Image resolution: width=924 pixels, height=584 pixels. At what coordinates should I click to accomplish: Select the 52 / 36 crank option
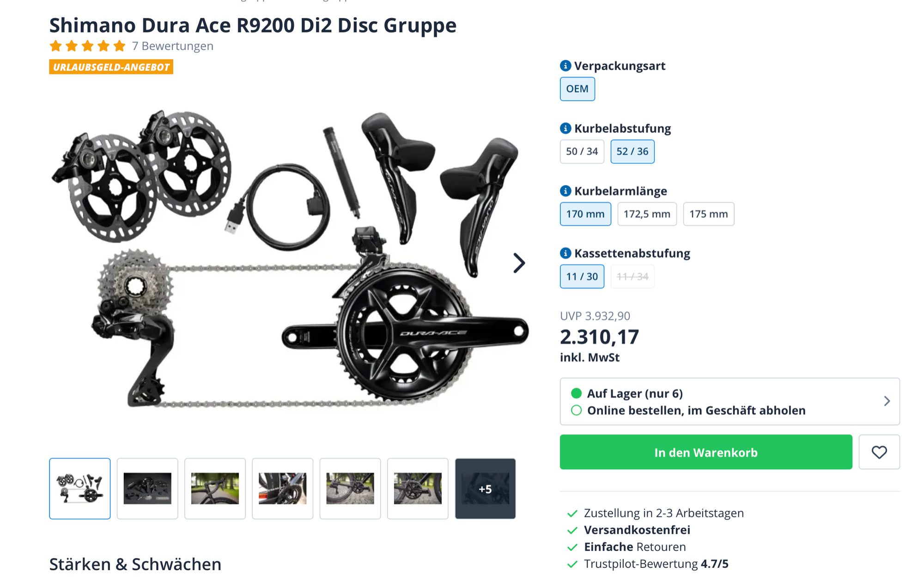click(632, 151)
